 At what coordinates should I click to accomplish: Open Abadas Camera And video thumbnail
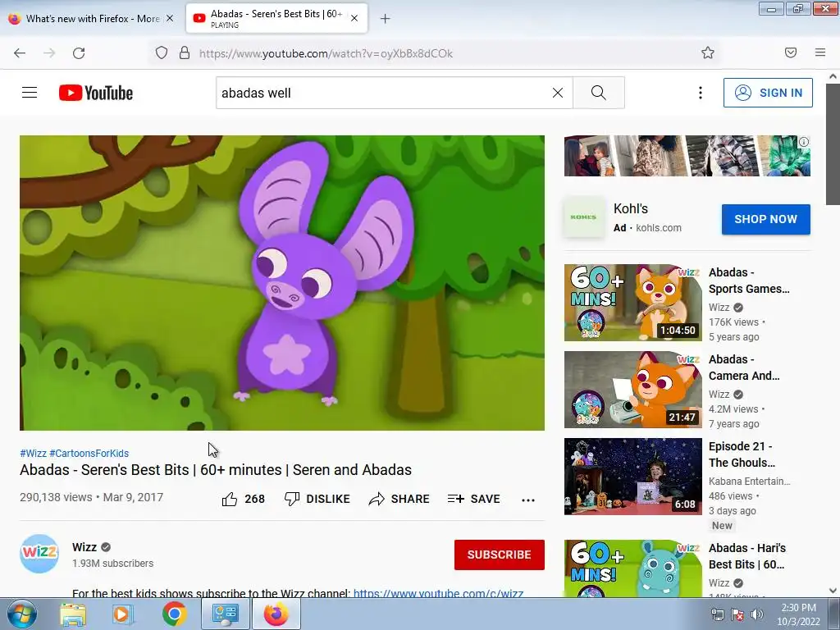632,390
